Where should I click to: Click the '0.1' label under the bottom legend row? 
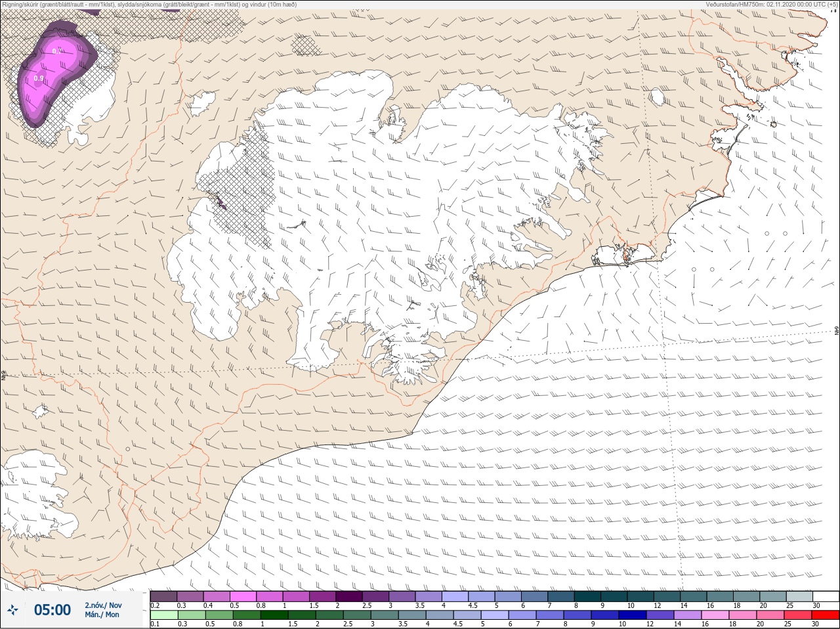click(x=155, y=624)
